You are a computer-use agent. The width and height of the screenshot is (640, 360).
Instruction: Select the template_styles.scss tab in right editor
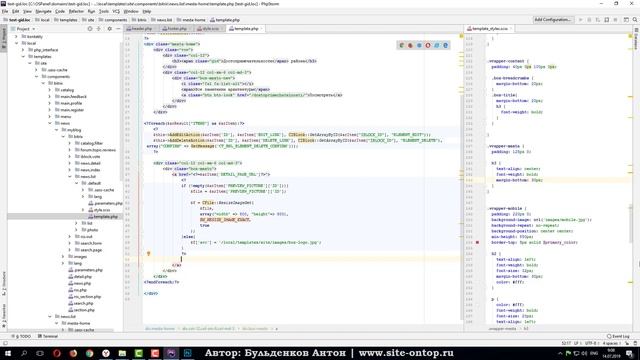click(x=490, y=29)
